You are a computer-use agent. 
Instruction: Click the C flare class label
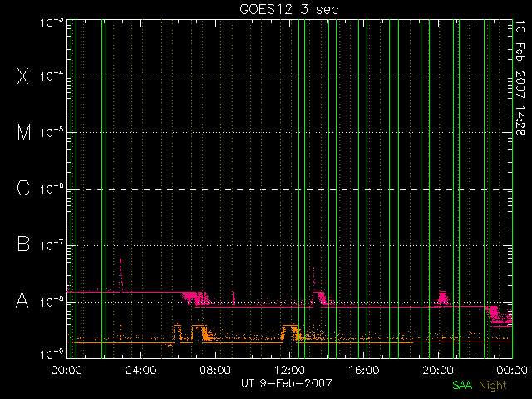tap(23, 188)
